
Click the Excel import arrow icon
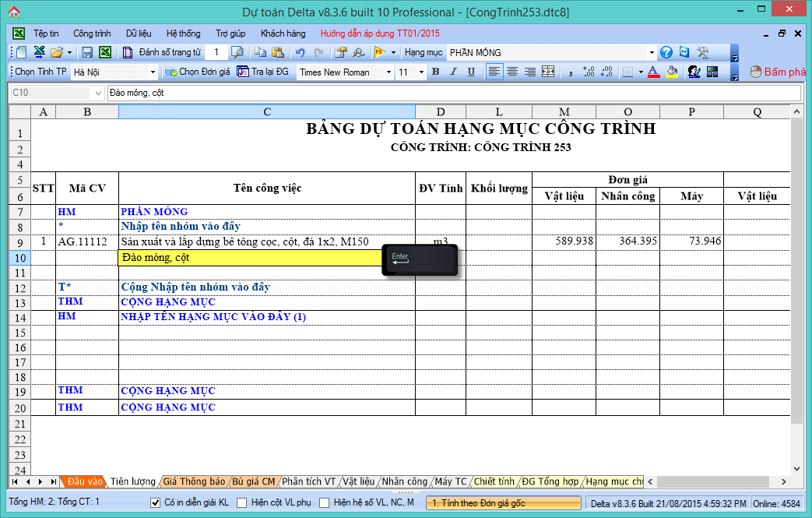click(39, 52)
